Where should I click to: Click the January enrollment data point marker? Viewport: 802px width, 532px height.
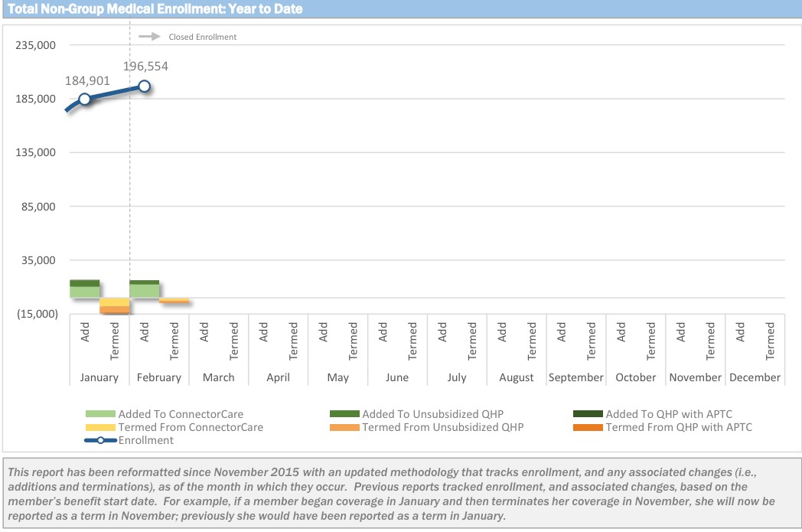click(x=85, y=99)
